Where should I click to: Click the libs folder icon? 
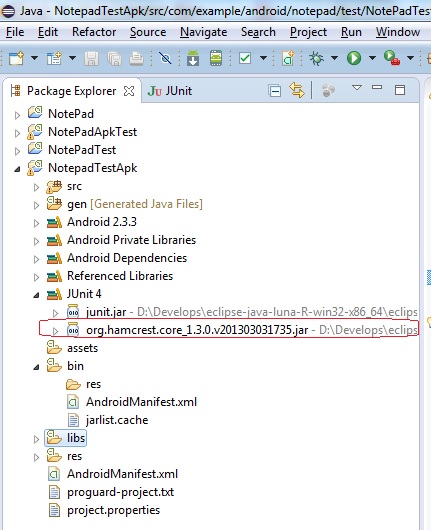pyautogui.click(x=54, y=437)
